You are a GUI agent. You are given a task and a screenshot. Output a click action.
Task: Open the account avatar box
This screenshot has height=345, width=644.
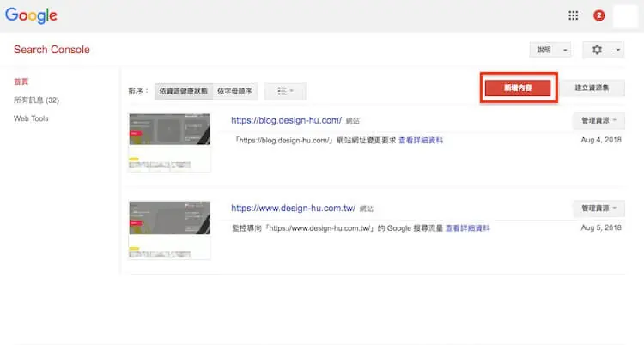625,16
